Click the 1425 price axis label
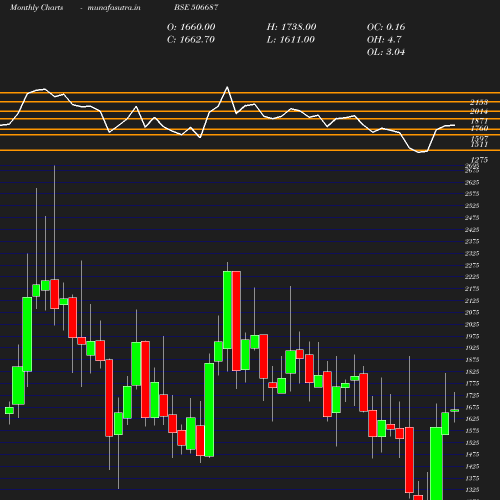Viewport: 500px width, 500px height. point(472,466)
